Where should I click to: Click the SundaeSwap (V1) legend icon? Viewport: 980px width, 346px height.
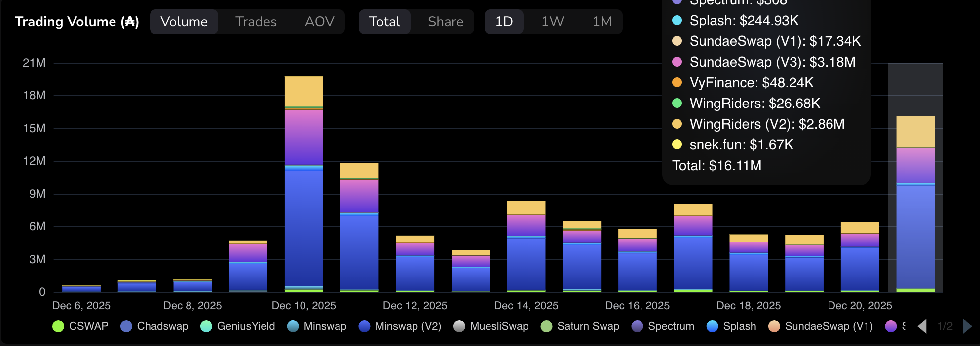[x=774, y=326]
